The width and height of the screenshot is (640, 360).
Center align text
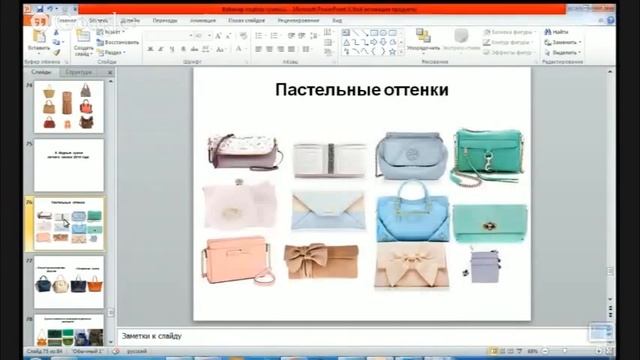click(x=269, y=49)
